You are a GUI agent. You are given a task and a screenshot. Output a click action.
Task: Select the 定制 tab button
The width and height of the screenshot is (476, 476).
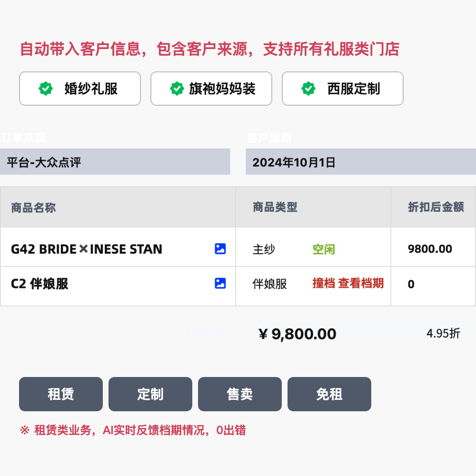[x=150, y=394]
